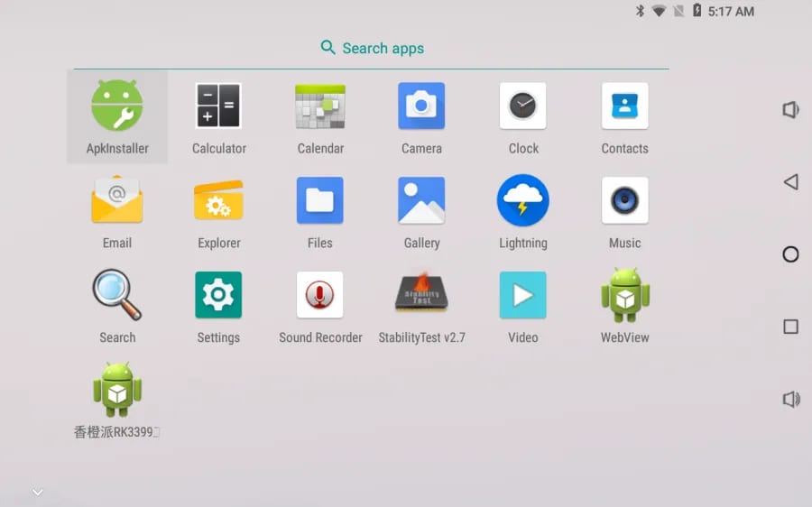
Task: Collapse the app drawer with bottom chevron
Action: click(37, 492)
